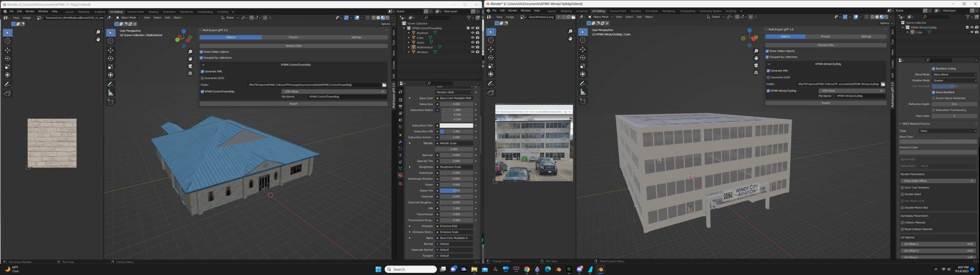Disable the Backface Culling checkbox
This screenshot has width=980, height=275.
(x=933, y=69)
